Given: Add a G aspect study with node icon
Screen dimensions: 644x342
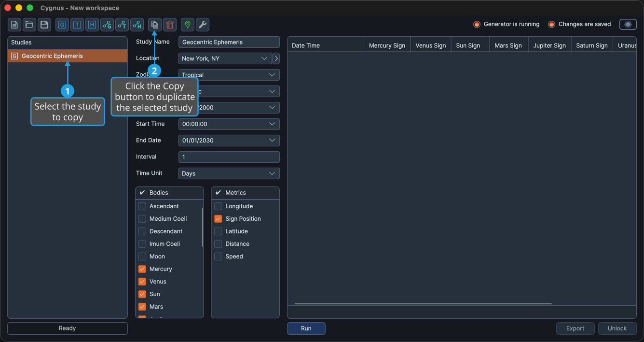Looking at the screenshot, I should click(107, 25).
